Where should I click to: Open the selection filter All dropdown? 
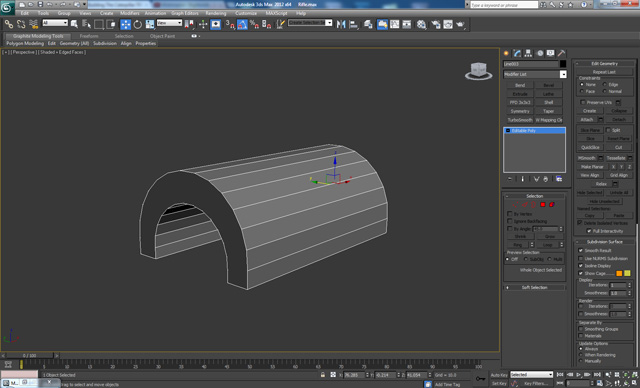click(55, 23)
